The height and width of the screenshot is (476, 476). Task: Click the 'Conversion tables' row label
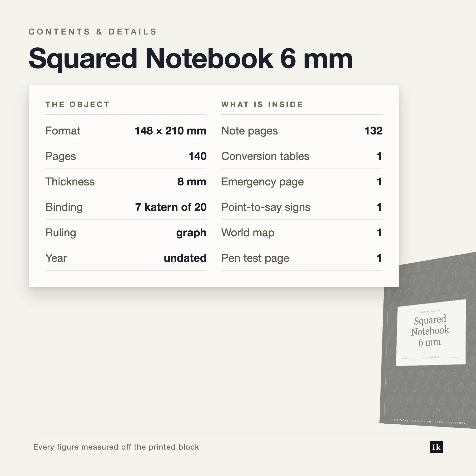[265, 156]
